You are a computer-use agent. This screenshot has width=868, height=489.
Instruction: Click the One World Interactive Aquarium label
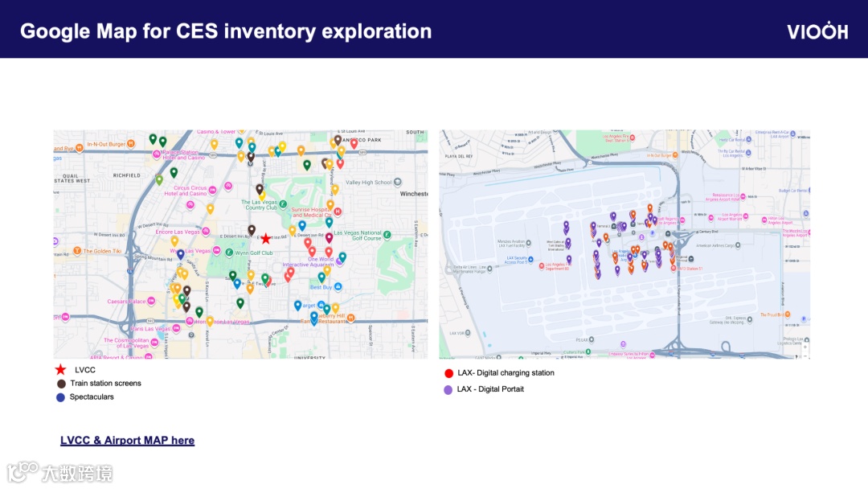pos(309,262)
